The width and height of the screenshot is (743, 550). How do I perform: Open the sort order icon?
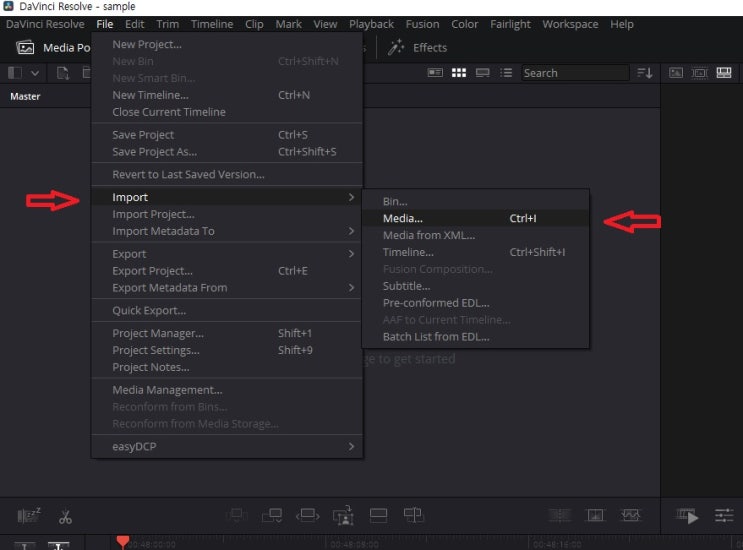pyautogui.click(x=644, y=72)
